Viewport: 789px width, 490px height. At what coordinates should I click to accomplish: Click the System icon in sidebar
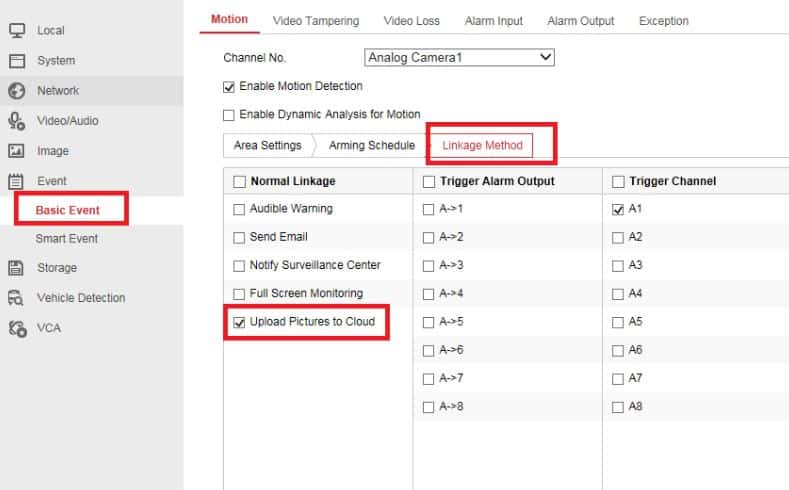(16, 61)
